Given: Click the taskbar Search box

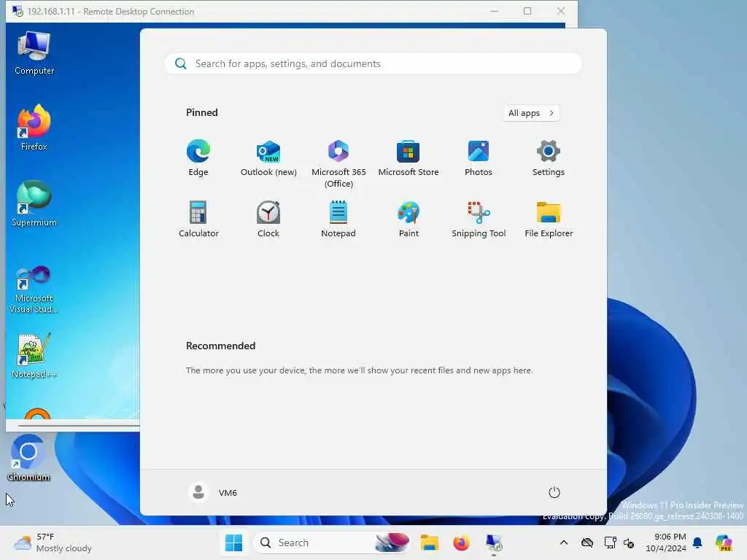Looking at the screenshot, I should [332, 542].
